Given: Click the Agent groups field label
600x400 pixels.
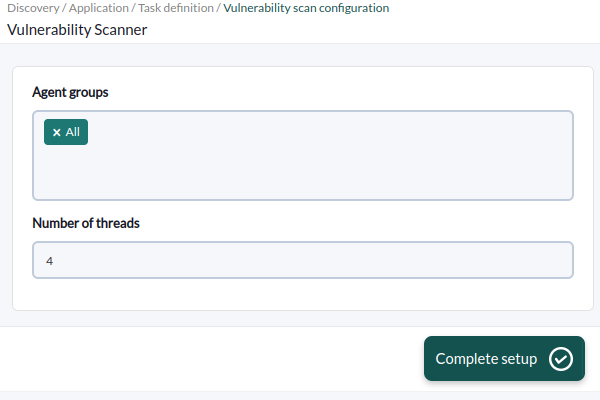Looking at the screenshot, I should pos(70,92).
